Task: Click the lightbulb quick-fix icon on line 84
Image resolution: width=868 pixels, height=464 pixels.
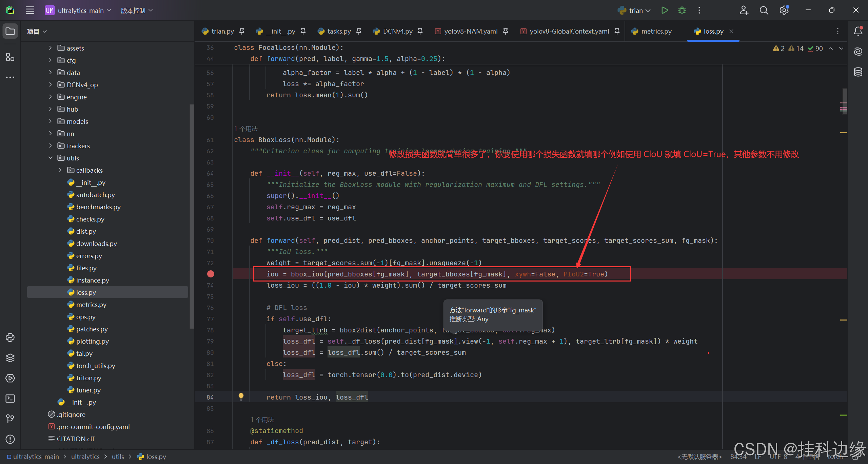Action: 241,397
